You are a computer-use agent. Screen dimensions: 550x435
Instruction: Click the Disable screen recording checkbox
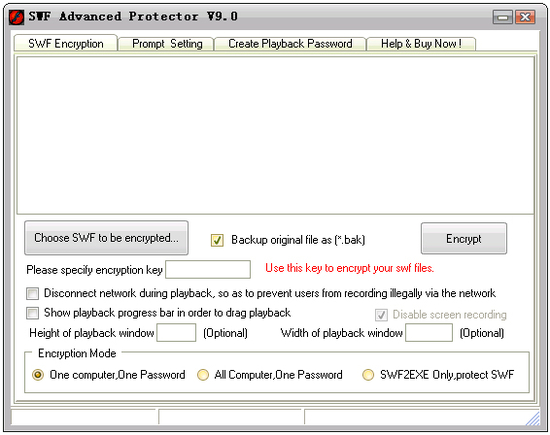[381, 315]
